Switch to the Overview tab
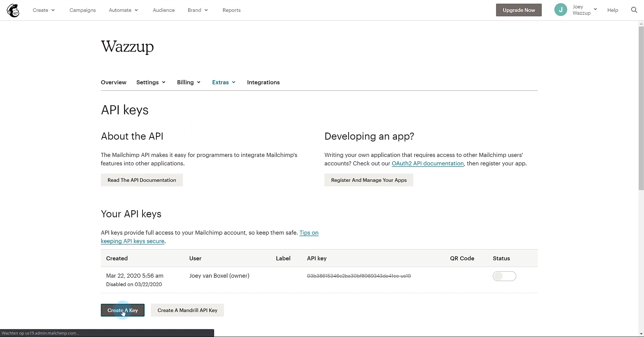The width and height of the screenshot is (644, 337). pyautogui.click(x=113, y=82)
